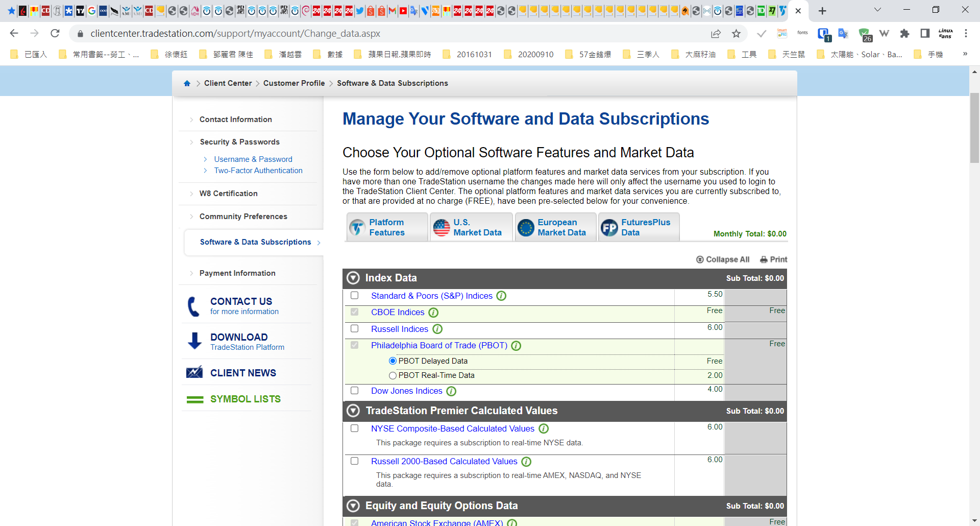The width and height of the screenshot is (980, 526).
Task: Click the info icon next to Russell 2000-Based Calculated Values
Action: tap(526, 462)
